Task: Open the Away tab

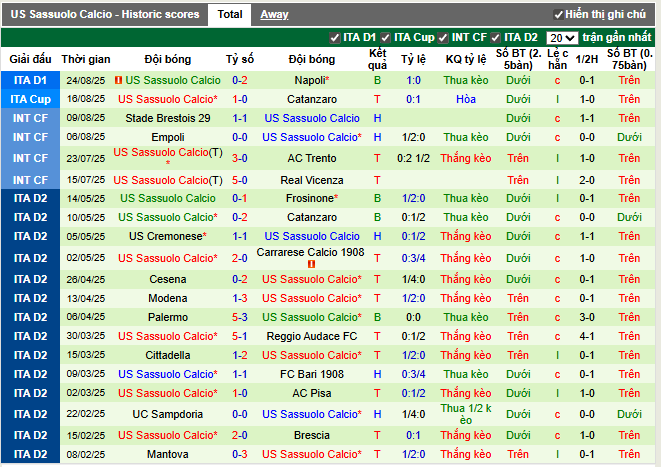Action: point(274,14)
